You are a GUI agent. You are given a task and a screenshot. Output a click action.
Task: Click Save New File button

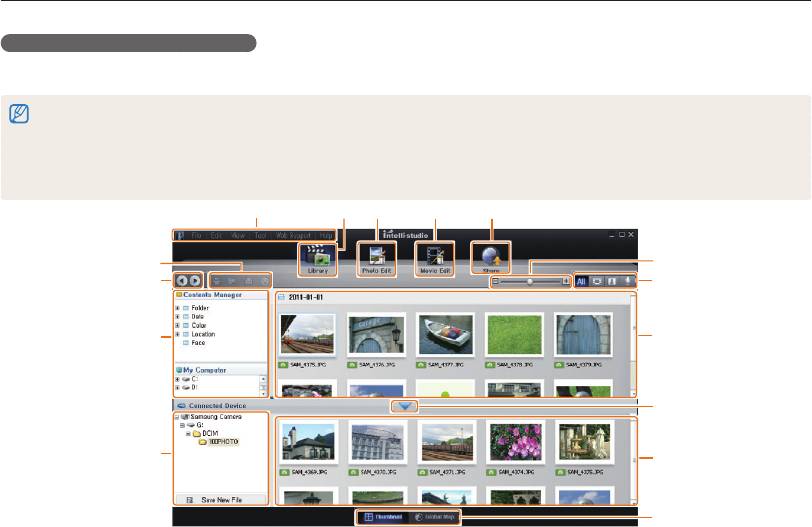click(220, 498)
